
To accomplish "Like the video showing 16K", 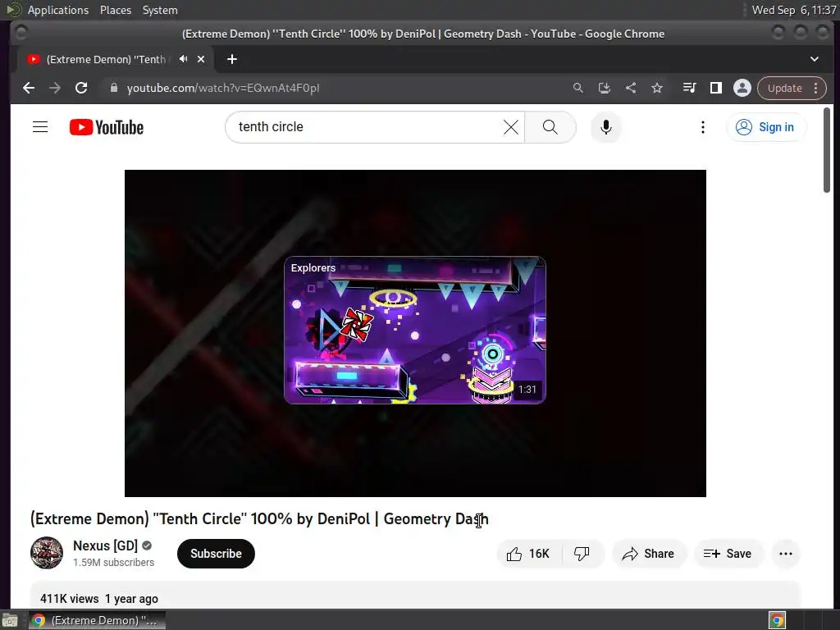I will tap(529, 554).
